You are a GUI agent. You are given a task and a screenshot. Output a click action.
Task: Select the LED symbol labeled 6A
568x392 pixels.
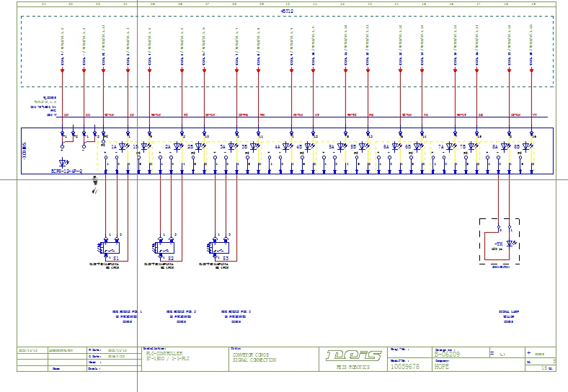click(396, 146)
